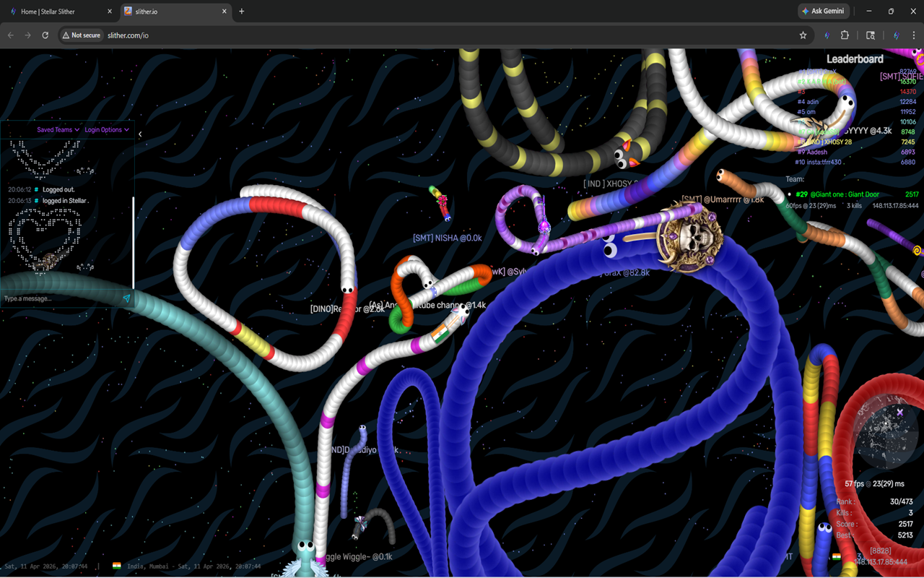The image size is (924, 578).
Task: Open the tab search icon in toolbar
Action: click(871, 35)
